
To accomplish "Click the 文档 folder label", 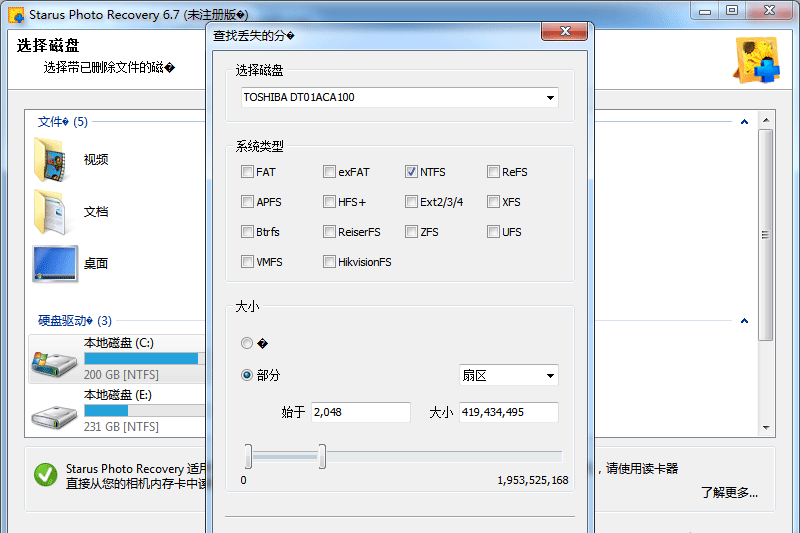I will [x=96, y=212].
